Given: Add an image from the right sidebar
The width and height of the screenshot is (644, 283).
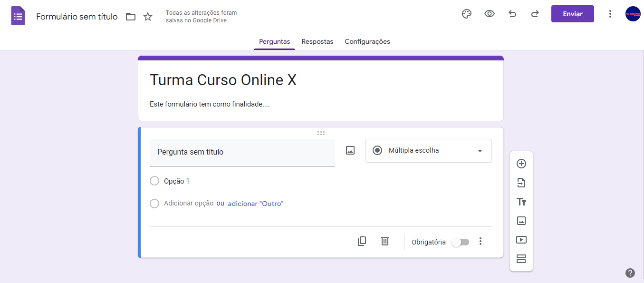Looking at the screenshot, I should [x=521, y=221].
